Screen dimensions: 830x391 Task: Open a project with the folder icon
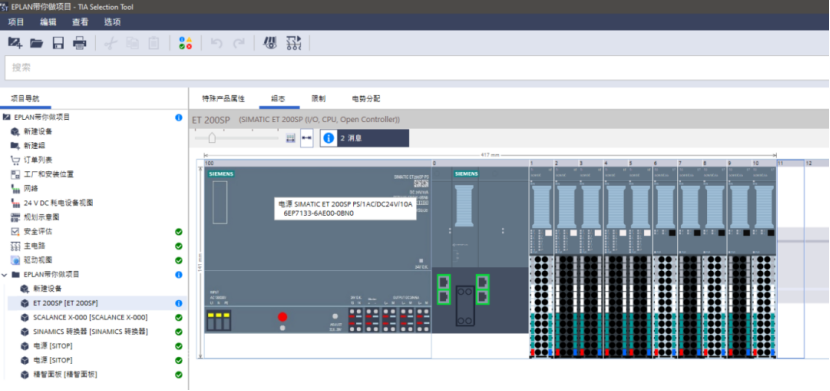click(x=37, y=43)
